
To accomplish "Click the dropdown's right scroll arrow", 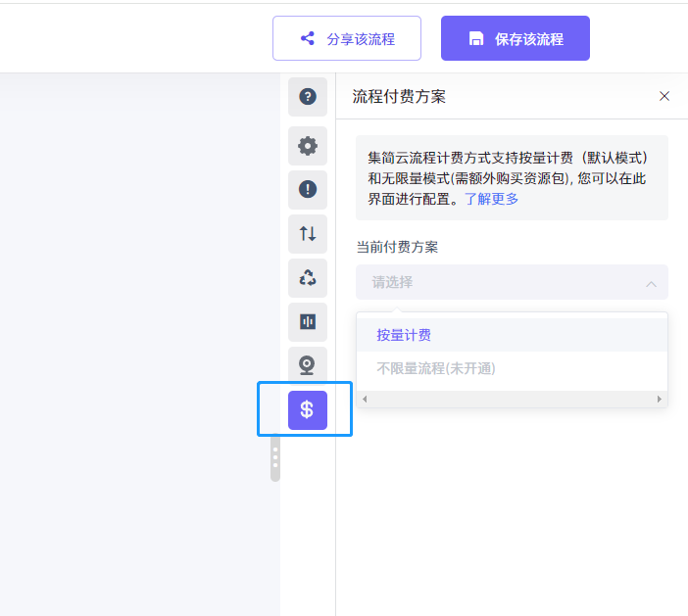I will point(659,399).
